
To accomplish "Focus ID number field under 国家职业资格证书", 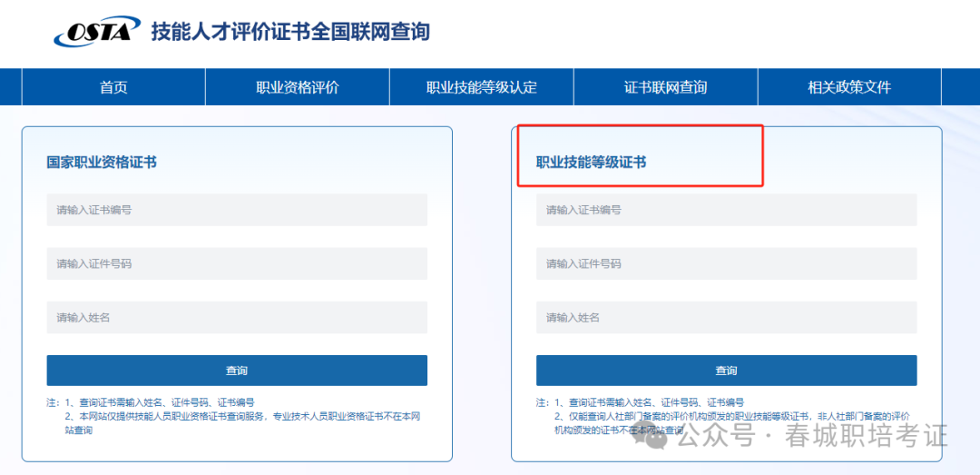I will point(237,263).
